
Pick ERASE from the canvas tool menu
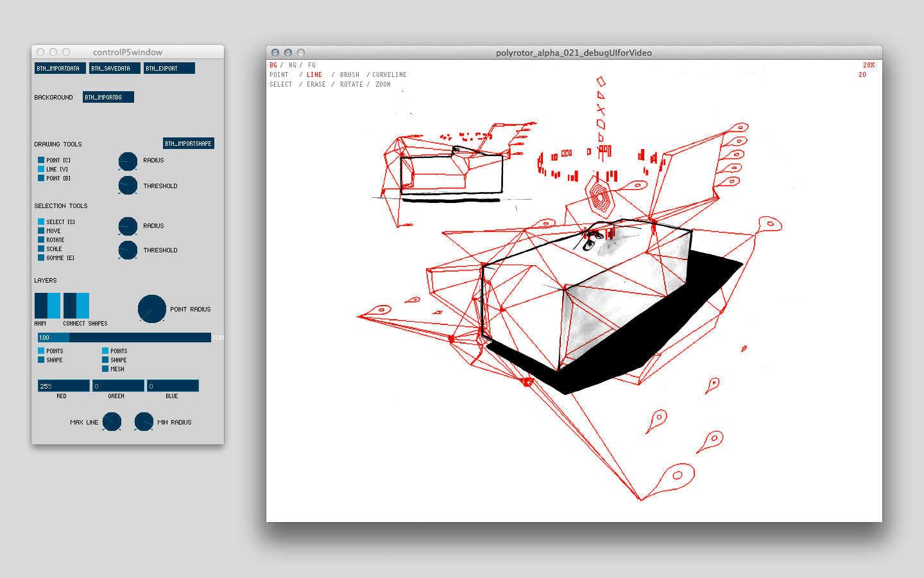[x=316, y=85]
